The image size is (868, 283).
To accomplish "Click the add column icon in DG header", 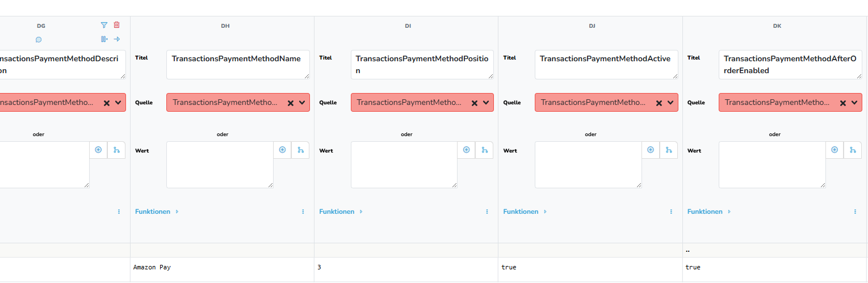I will point(104,39).
